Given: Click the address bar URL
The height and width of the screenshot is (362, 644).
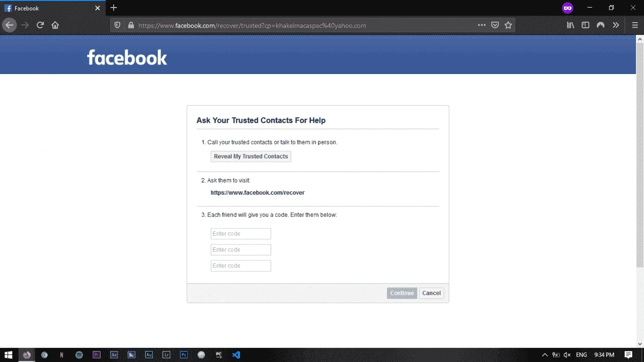Looking at the screenshot, I should (252, 25).
